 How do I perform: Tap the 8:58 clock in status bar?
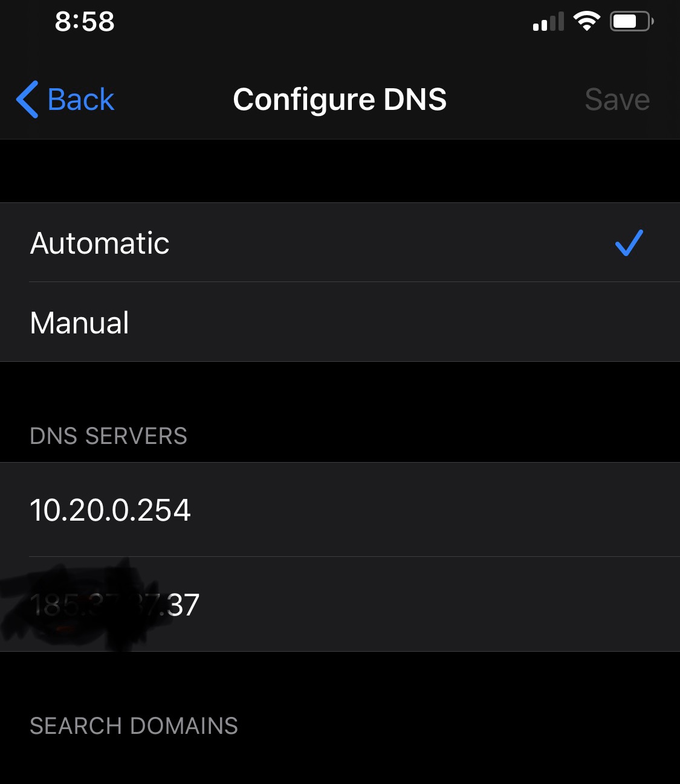tap(85, 22)
